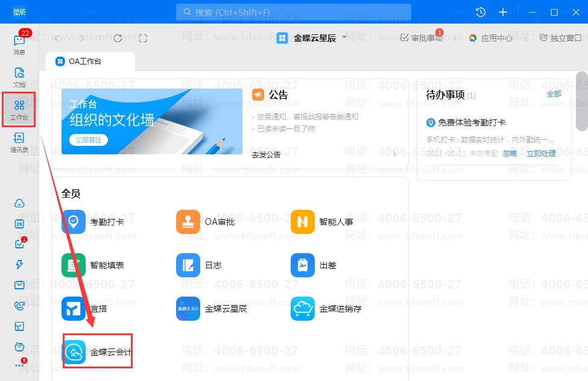Click the refresh page icon
588x381 pixels.
[x=118, y=38]
